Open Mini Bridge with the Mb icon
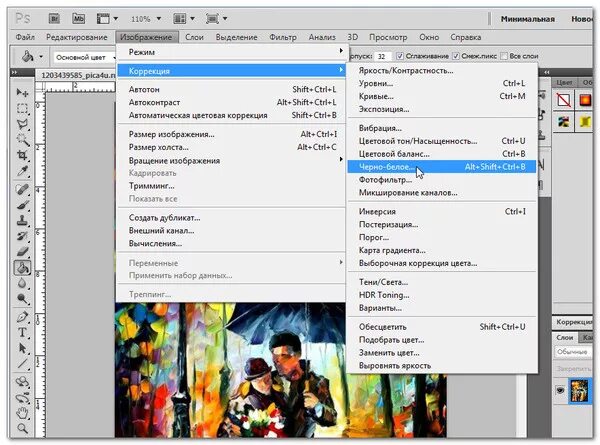 click(x=78, y=18)
